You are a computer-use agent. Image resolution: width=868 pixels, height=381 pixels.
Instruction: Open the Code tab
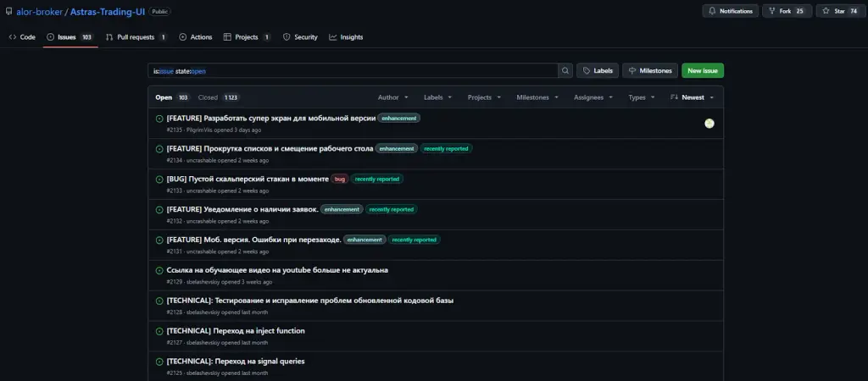[22, 37]
